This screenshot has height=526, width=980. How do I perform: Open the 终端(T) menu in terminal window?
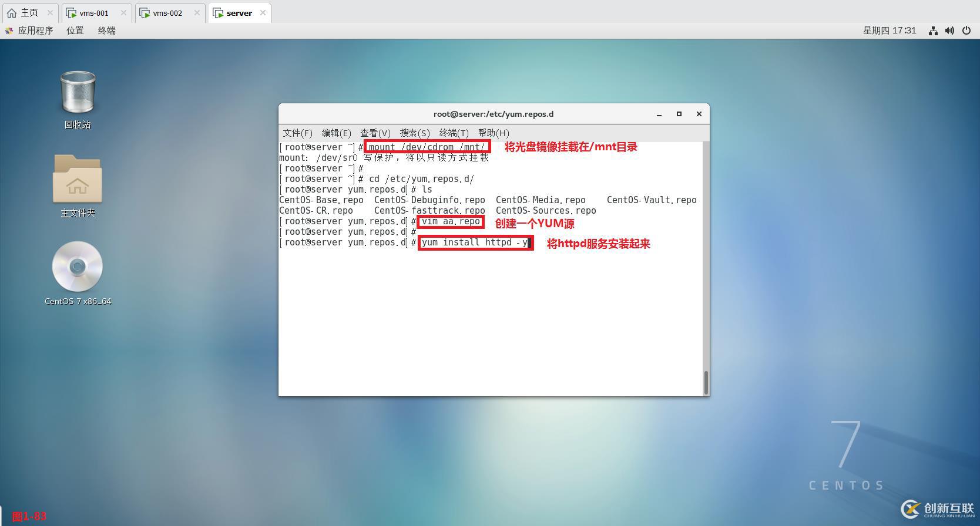pyautogui.click(x=454, y=133)
